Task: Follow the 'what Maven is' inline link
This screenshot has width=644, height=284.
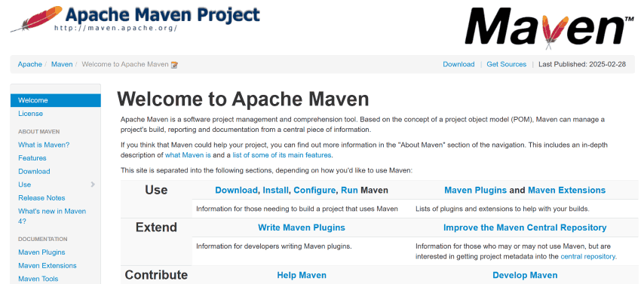Action: coord(188,155)
